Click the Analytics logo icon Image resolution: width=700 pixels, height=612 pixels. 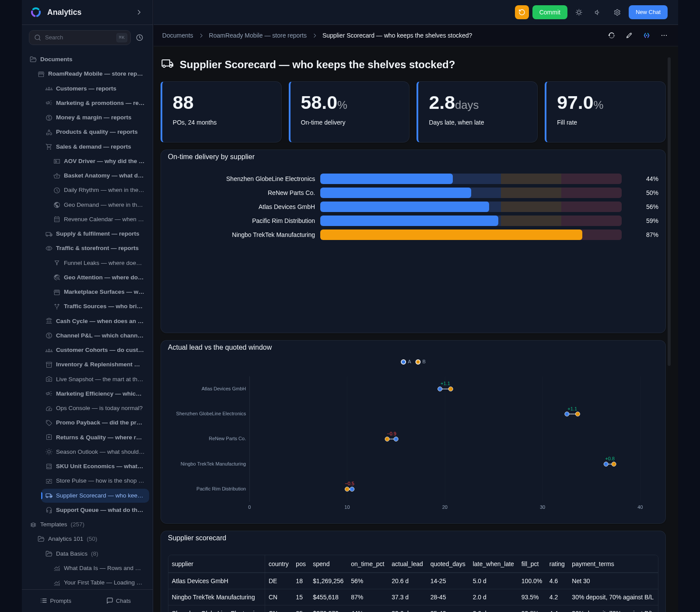pyautogui.click(x=36, y=12)
